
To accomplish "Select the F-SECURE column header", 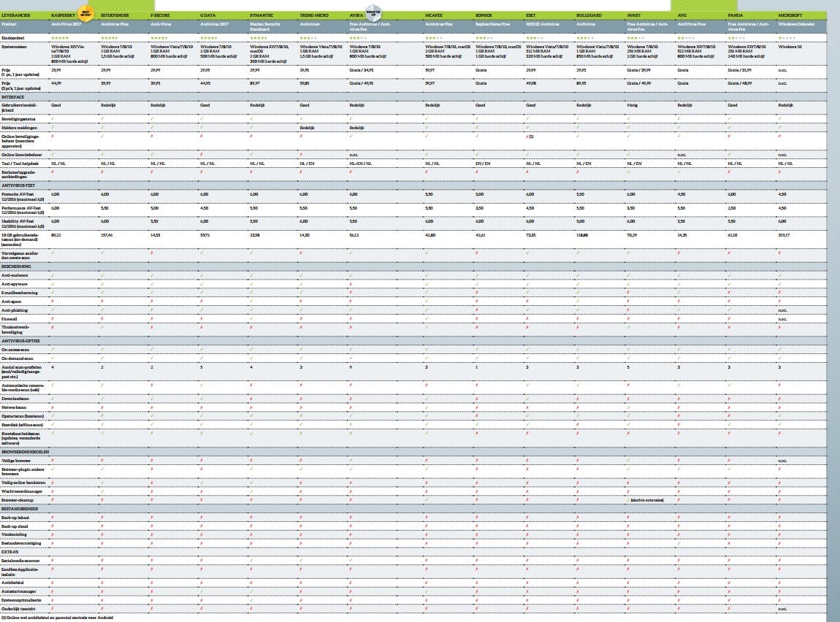I will click(160, 15).
